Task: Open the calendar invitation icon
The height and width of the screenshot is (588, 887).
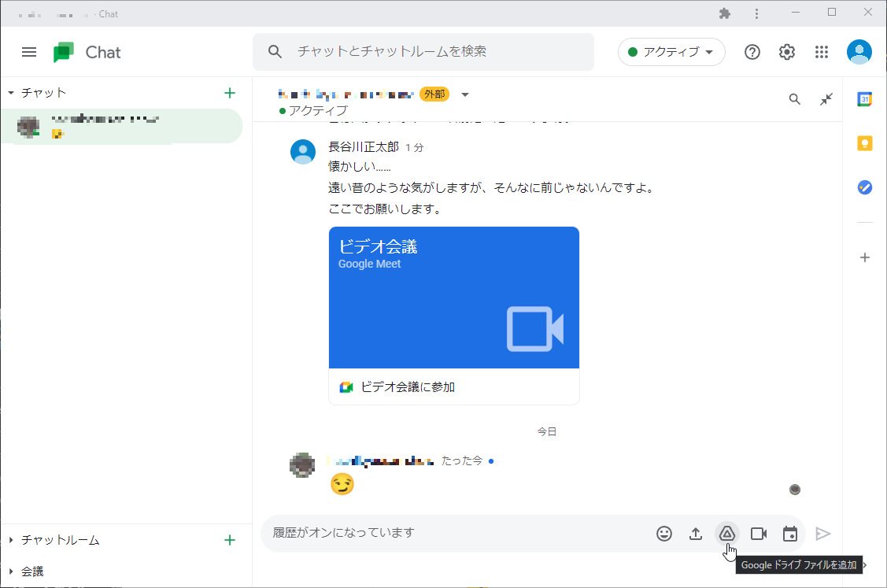Action: click(x=790, y=533)
